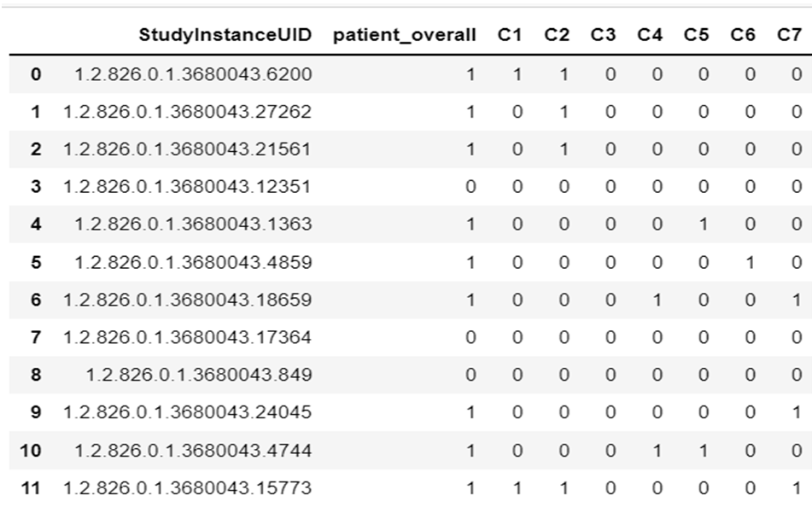Click row index 0 label
The width and height of the screenshot is (812, 513).
(x=35, y=75)
